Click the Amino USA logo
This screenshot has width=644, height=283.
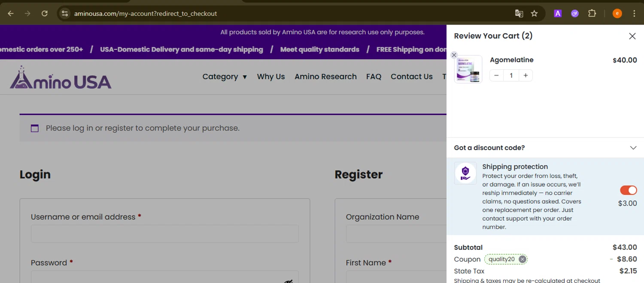click(x=61, y=78)
